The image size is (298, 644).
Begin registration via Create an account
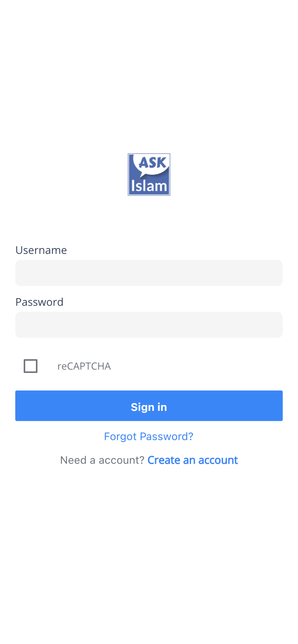[193, 460]
